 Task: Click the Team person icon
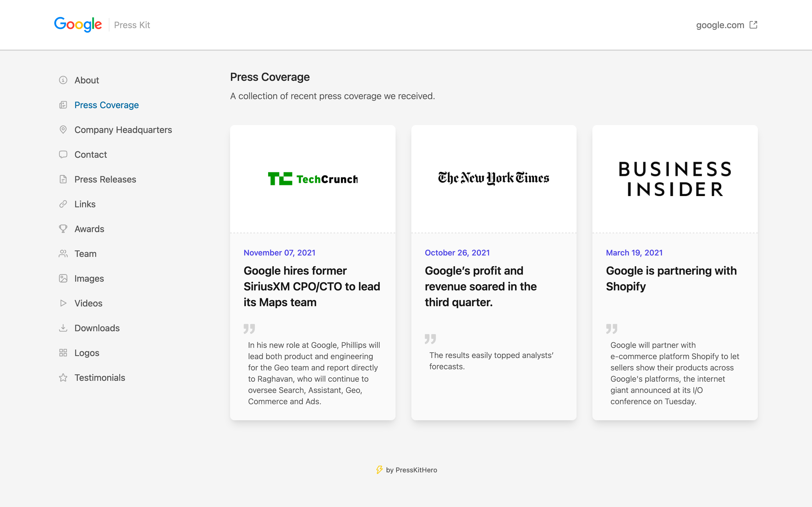click(x=63, y=253)
